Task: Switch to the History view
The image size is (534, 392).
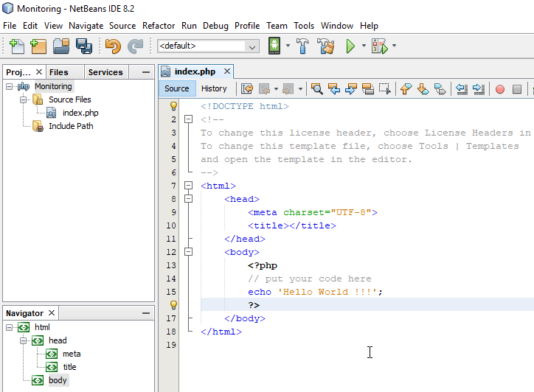Action: tap(214, 88)
